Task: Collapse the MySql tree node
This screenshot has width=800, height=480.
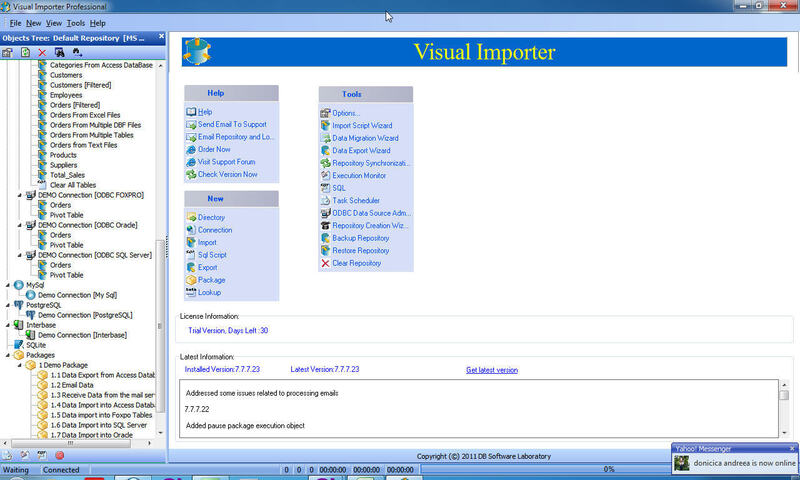Action: (x=6, y=285)
